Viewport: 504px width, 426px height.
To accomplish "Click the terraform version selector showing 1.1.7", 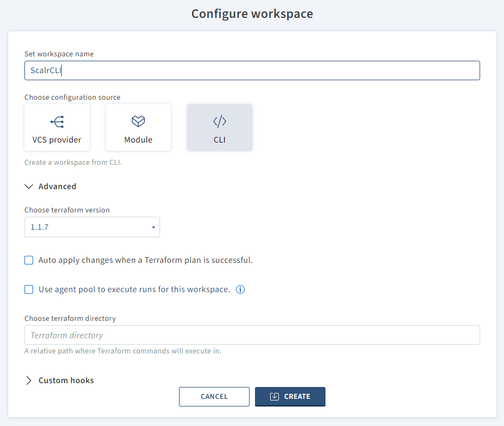I will coord(92,227).
